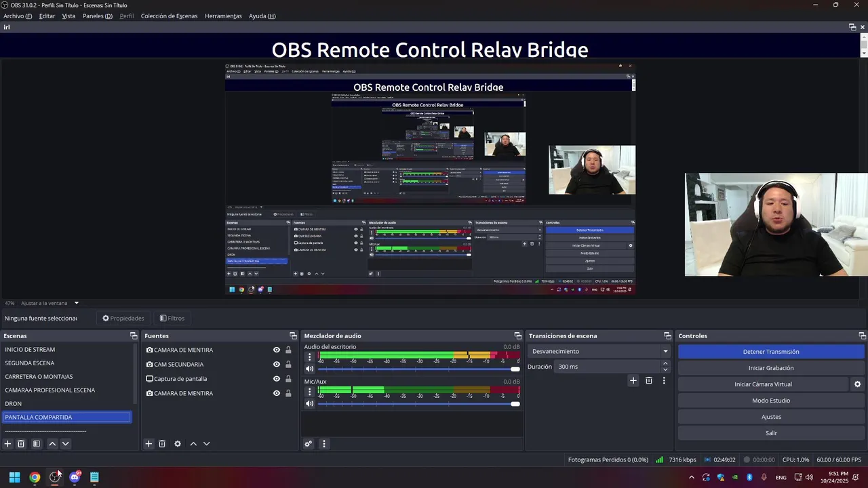Open Discord from the taskbar
868x488 pixels.
coord(75,477)
